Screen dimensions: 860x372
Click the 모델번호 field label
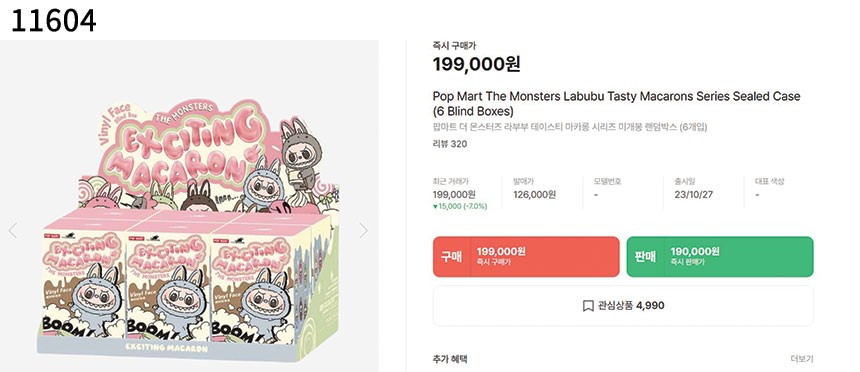pyautogui.click(x=608, y=181)
